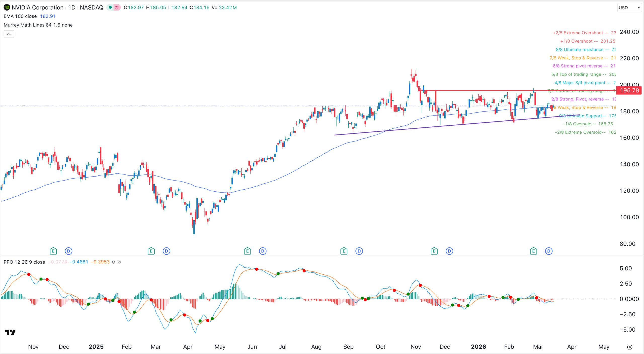644x354 pixels.
Task: Click the 4/8 Major S/R pivot point label
Action: (585, 83)
